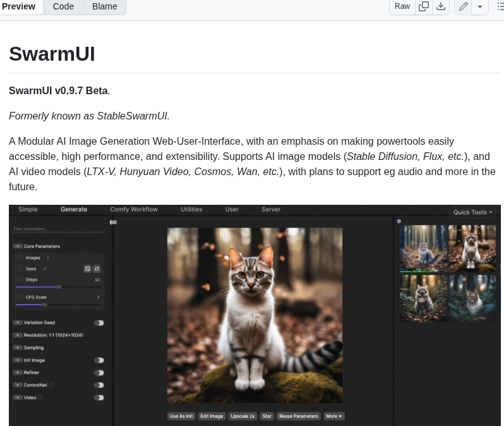Open the Server tab

271,209
